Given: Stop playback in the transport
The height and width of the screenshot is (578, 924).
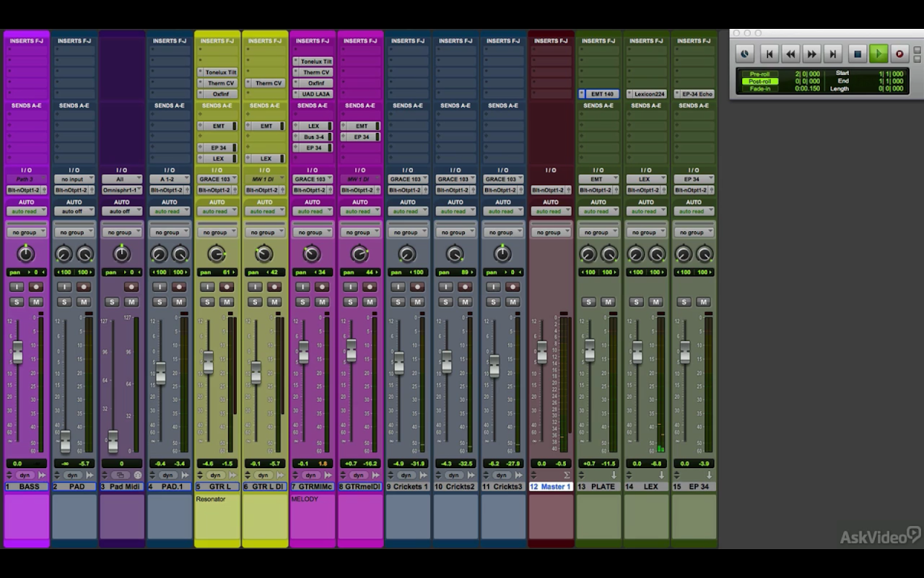Looking at the screenshot, I should coord(857,53).
